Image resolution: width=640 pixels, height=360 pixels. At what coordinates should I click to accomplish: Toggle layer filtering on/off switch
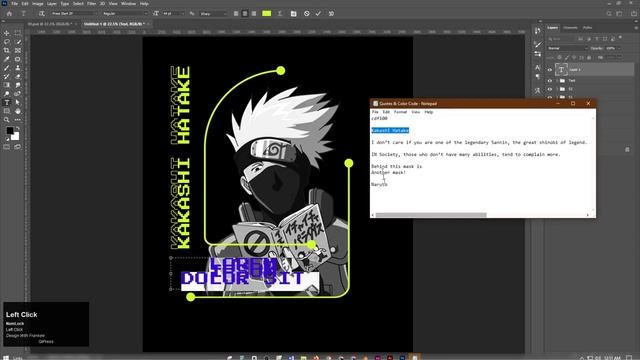coord(620,38)
